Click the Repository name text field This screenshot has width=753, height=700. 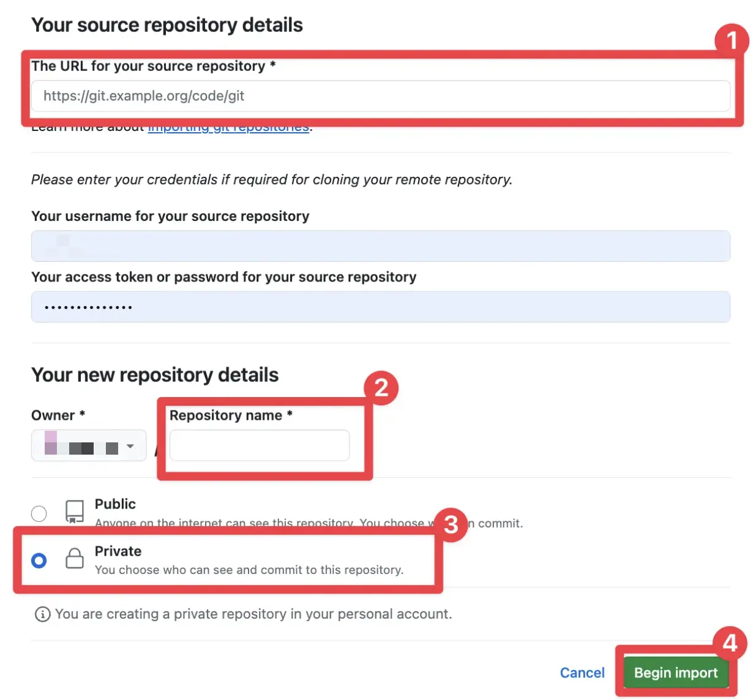click(x=259, y=445)
